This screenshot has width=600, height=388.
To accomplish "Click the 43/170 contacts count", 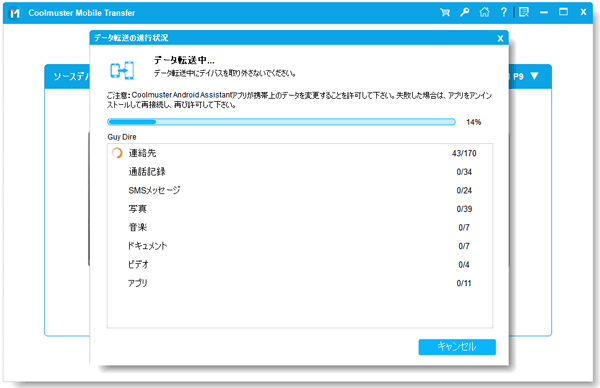I will pos(464,153).
